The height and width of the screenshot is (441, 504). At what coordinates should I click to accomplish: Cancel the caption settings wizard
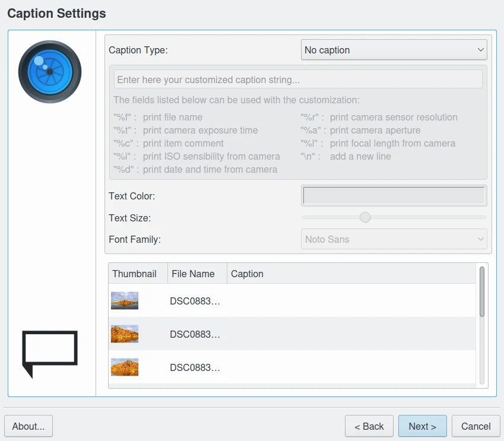pos(476,426)
